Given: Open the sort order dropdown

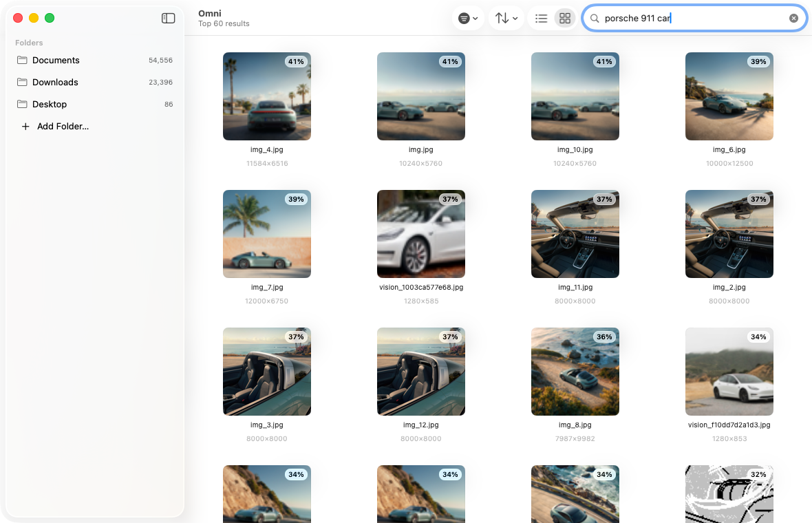Looking at the screenshot, I should 506,18.
